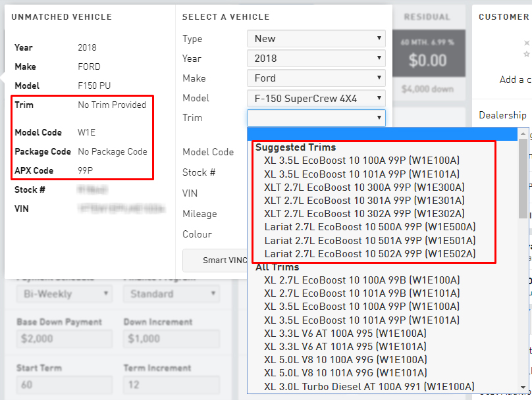Click the Select a Vehicle heading
The height and width of the screenshot is (400, 532).
point(226,17)
